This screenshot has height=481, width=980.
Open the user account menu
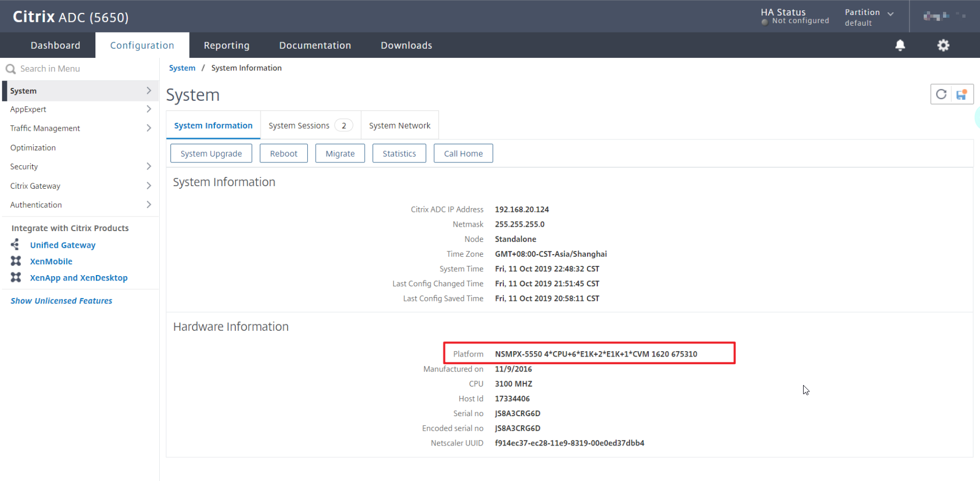pos(945,16)
